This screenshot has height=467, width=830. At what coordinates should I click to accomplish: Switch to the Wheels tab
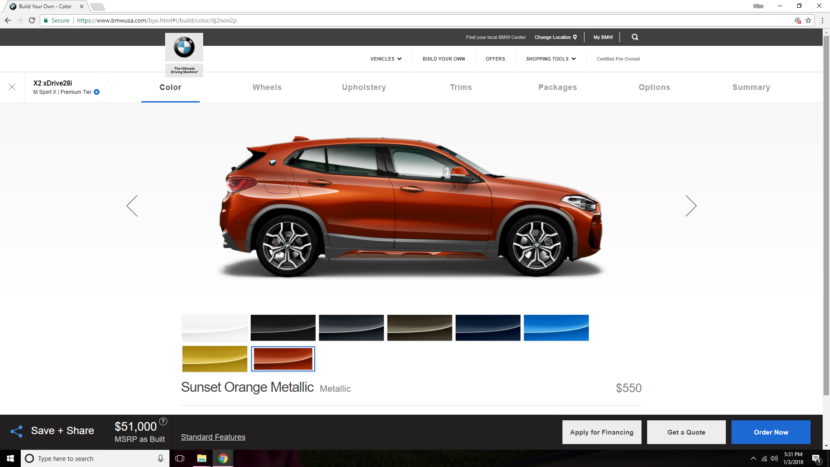267,87
